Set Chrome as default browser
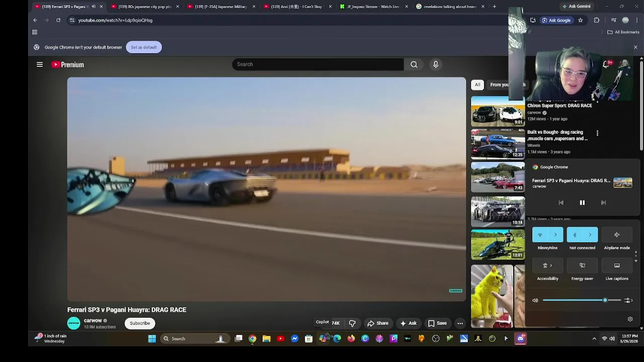The height and width of the screenshot is (362, 644). click(x=144, y=47)
